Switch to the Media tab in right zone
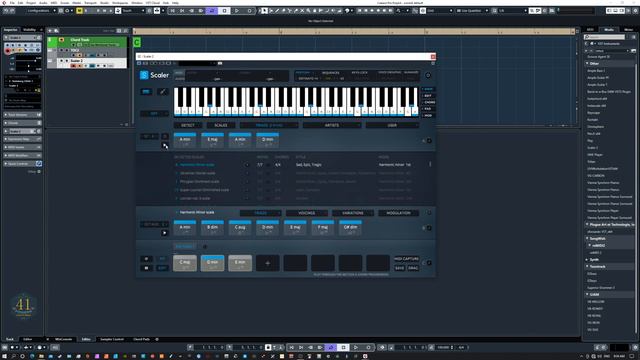Image resolution: width=640 pixels, height=360 pixels. click(609, 30)
